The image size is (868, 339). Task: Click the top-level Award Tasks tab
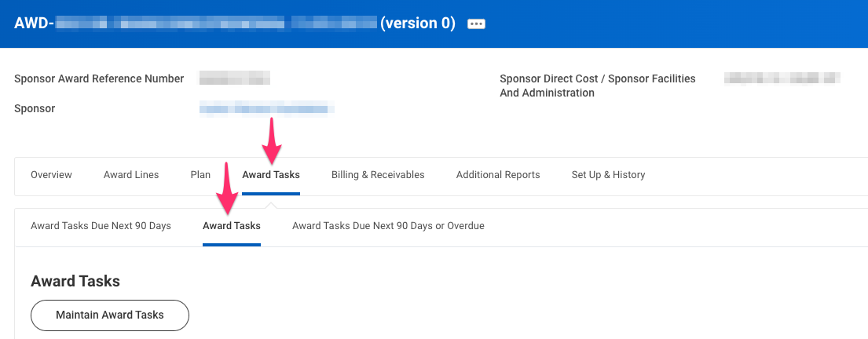[x=271, y=175]
